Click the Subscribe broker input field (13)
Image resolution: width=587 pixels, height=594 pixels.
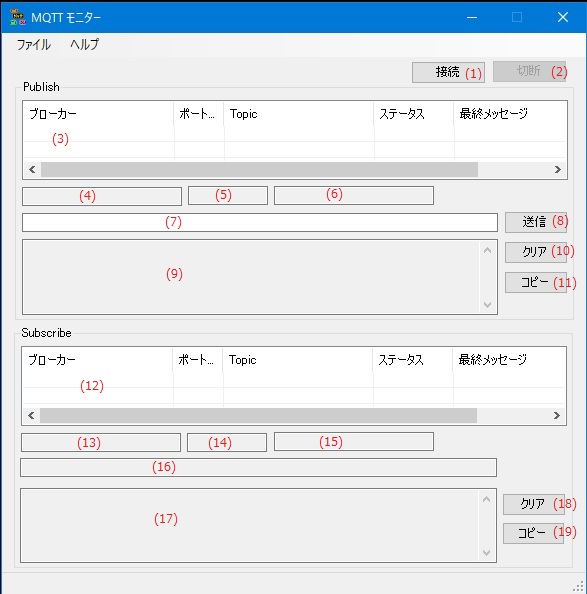click(x=101, y=442)
